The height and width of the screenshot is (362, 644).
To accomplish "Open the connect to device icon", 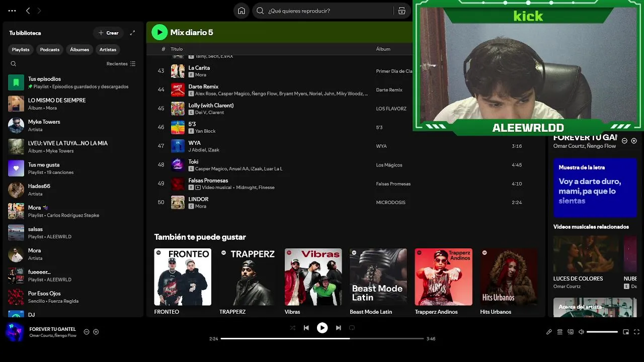I will pos(571,332).
